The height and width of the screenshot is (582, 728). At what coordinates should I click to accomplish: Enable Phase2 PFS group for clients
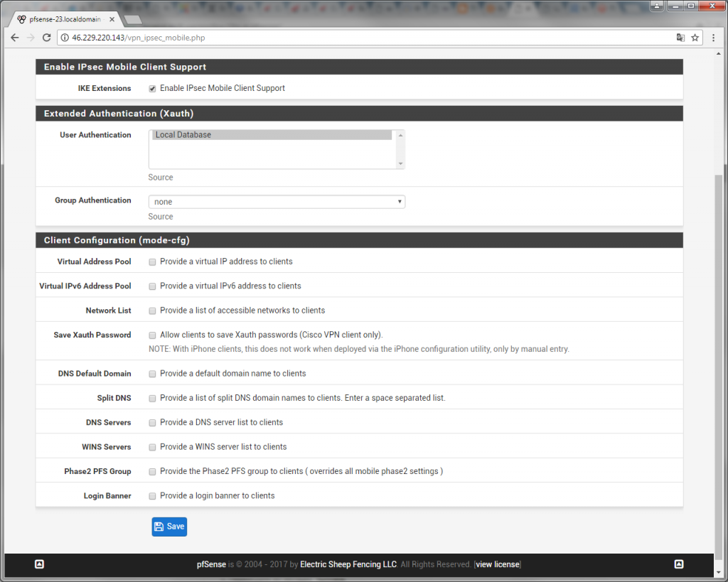(x=152, y=472)
